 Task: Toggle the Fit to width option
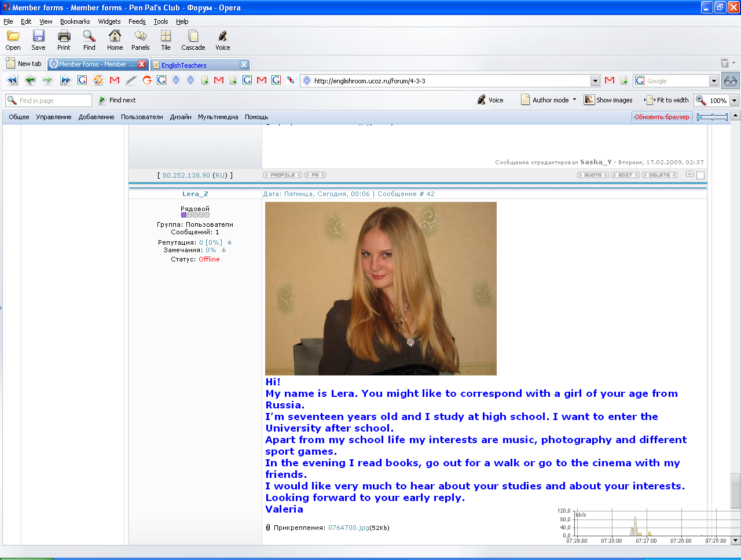(x=667, y=100)
